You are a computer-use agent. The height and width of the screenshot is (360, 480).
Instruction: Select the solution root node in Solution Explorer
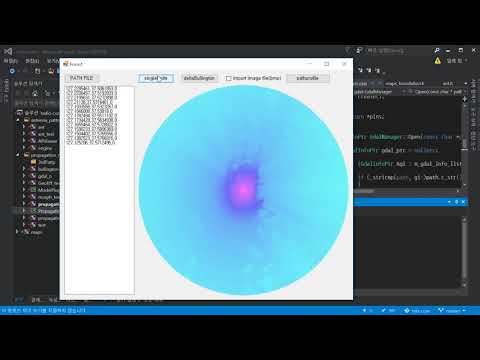(x=39, y=113)
